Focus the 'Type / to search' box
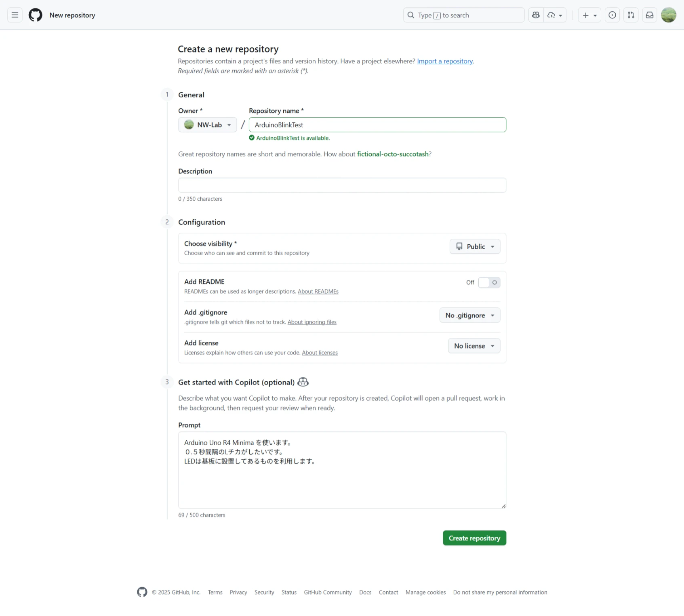 (464, 15)
